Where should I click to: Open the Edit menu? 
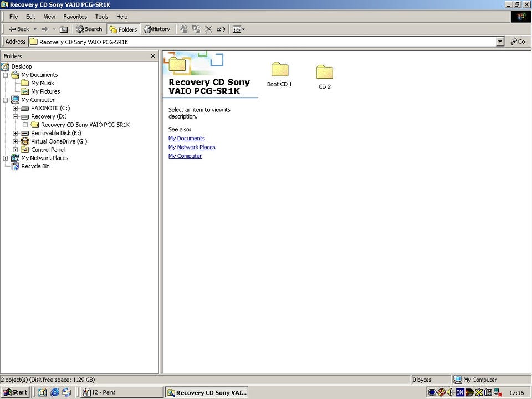[x=30, y=17]
